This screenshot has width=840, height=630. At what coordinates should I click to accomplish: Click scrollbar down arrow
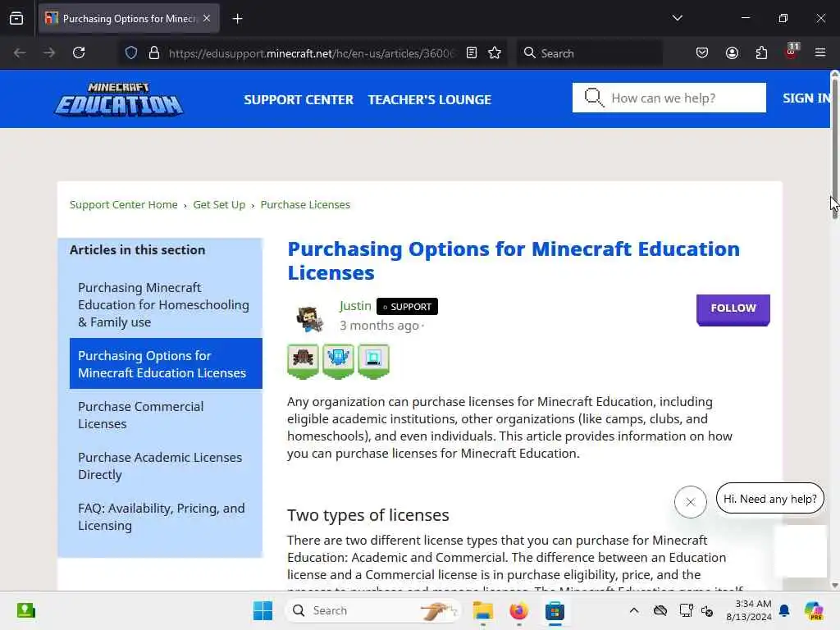pyautogui.click(x=834, y=586)
